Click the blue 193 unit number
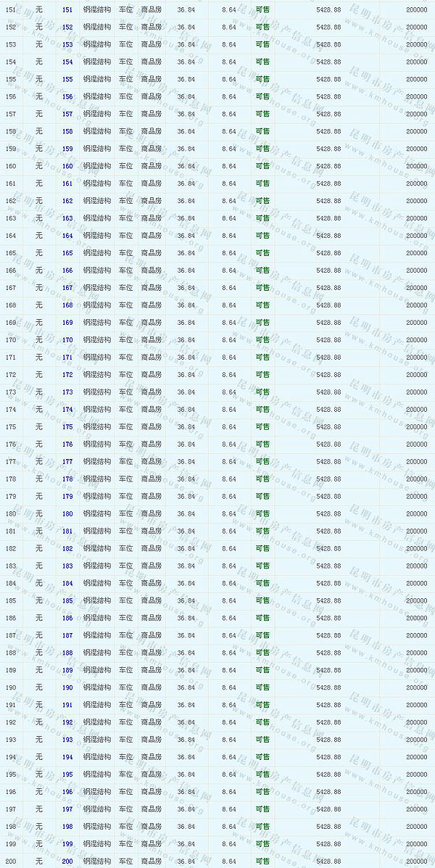This screenshot has height=868, width=435. (67, 740)
